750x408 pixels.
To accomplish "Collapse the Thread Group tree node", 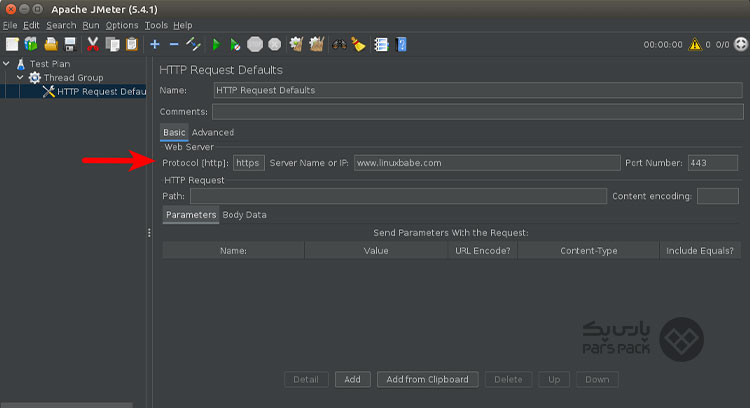I will pos(20,77).
